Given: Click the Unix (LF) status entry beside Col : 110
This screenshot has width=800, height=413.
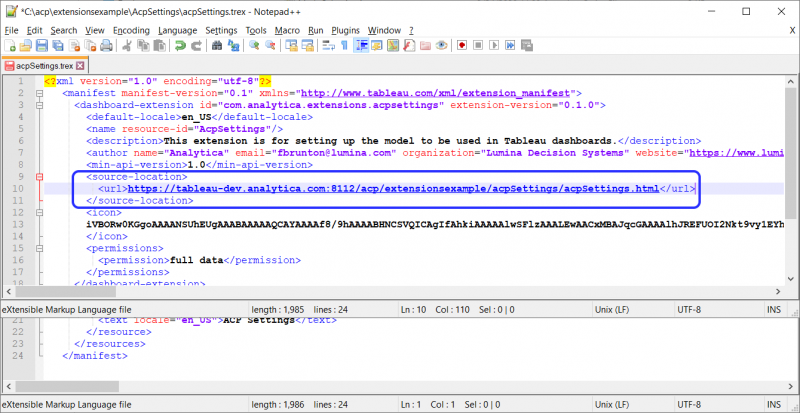Looking at the screenshot, I should (x=611, y=309).
